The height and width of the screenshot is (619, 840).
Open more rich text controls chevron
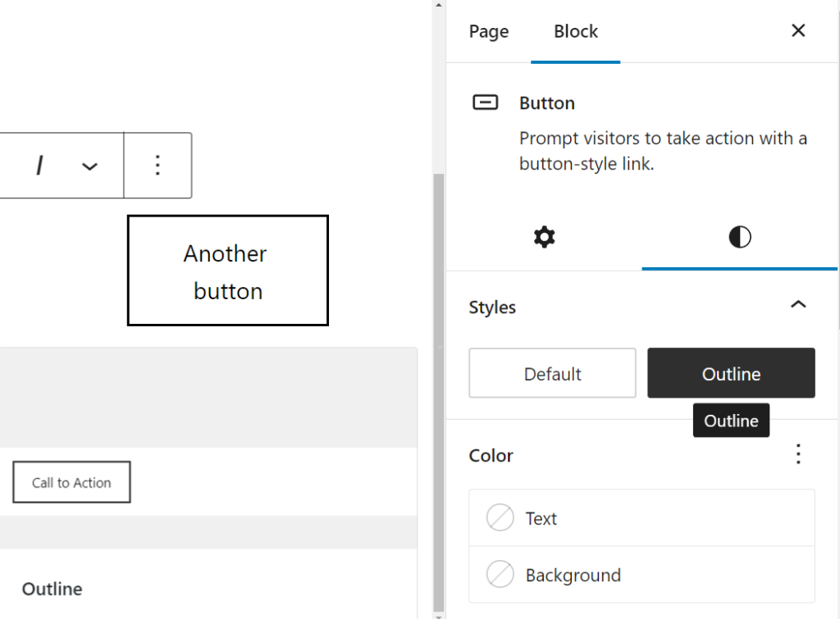[89, 166]
